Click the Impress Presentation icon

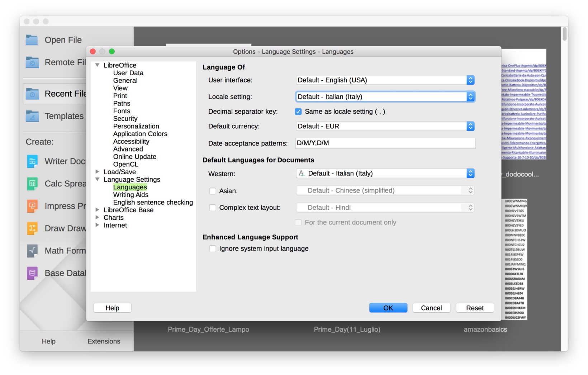(32, 206)
